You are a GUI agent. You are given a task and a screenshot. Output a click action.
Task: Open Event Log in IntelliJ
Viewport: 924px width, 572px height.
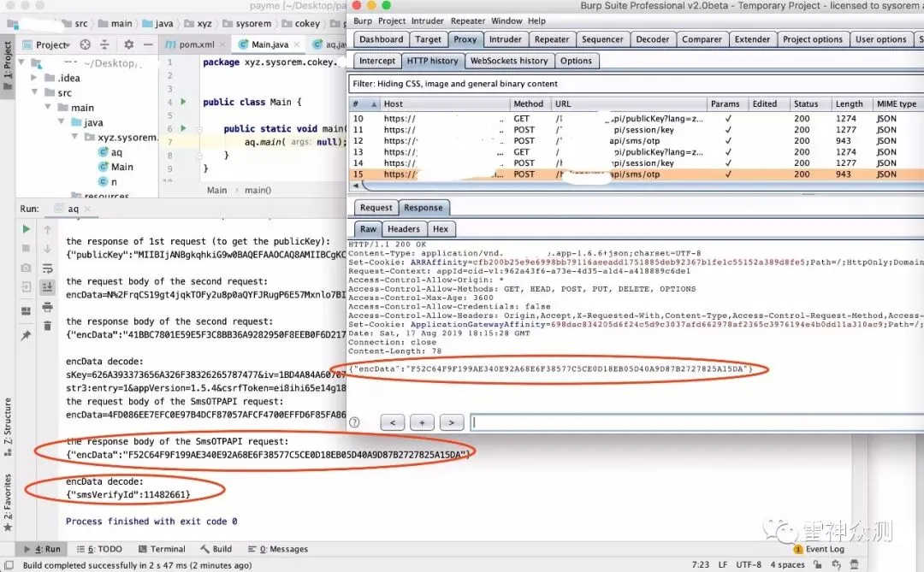(819, 549)
